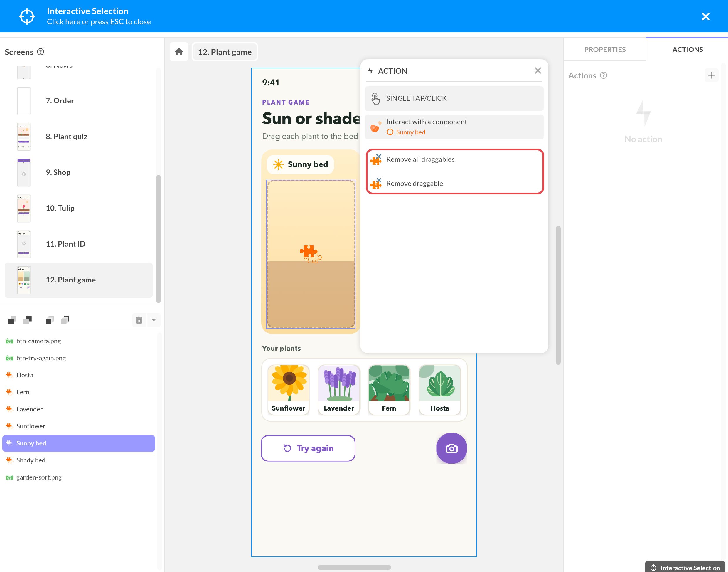
Task: Click the send to back icon
Action: [65, 320]
